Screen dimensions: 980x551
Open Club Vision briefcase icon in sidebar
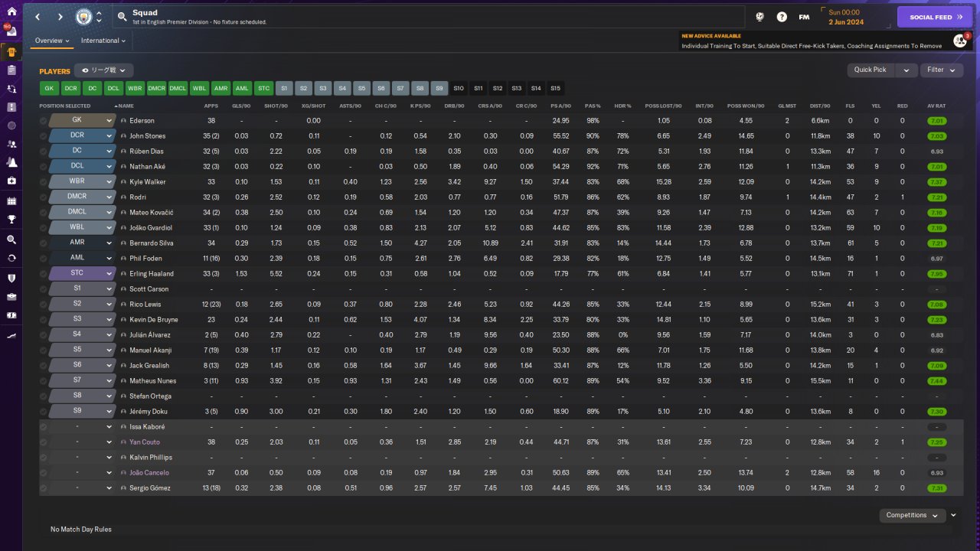click(11, 296)
